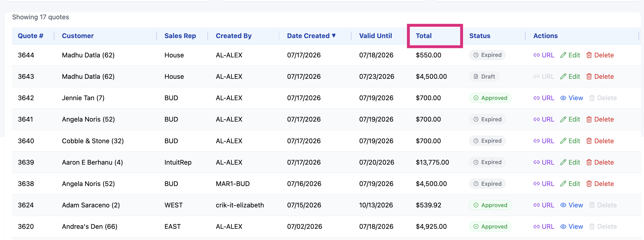Click the URL link icon for quote 3644
Viewport: 644px width, 240px height.
(536, 55)
